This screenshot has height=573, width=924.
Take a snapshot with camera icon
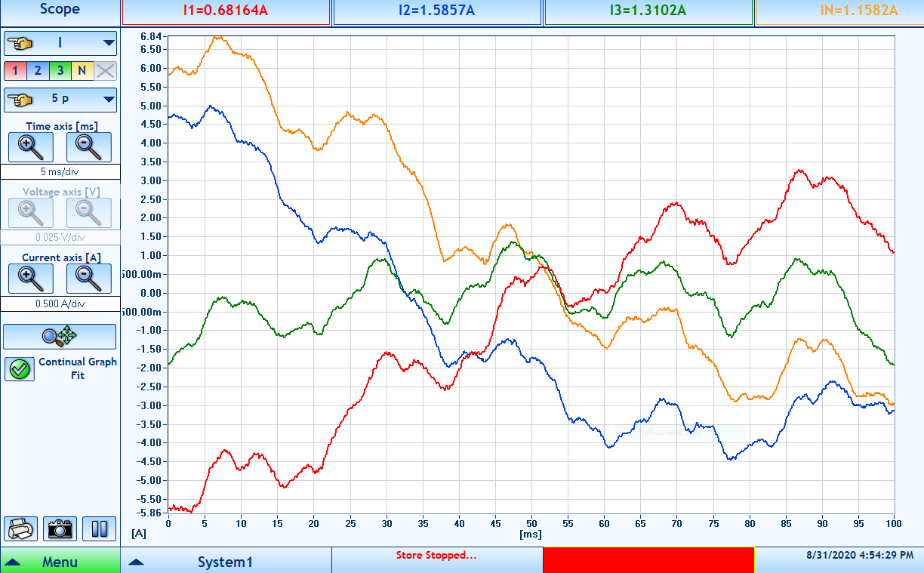click(x=60, y=528)
